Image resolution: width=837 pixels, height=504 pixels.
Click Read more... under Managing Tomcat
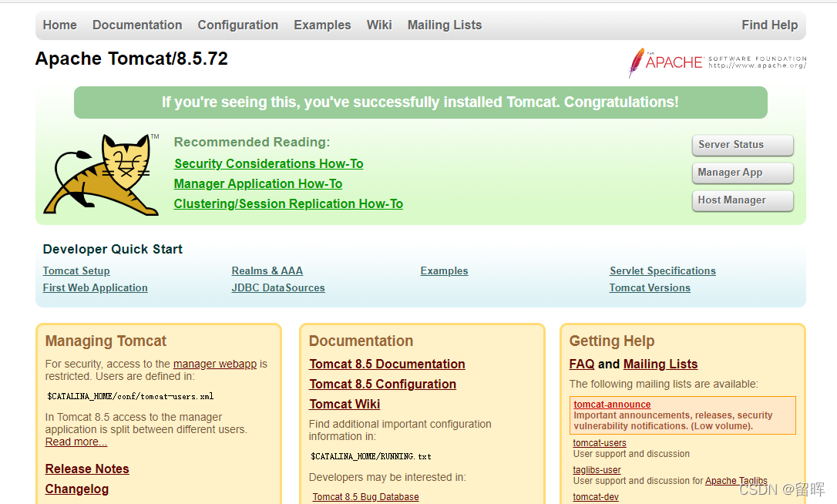[x=76, y=442]
